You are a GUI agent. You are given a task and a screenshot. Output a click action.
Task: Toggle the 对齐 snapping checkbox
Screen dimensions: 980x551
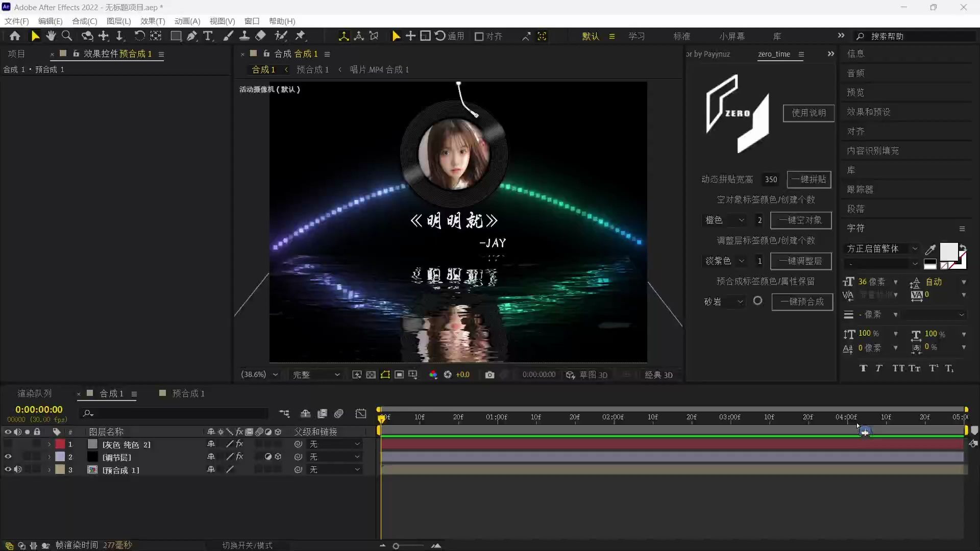(479, 36)
